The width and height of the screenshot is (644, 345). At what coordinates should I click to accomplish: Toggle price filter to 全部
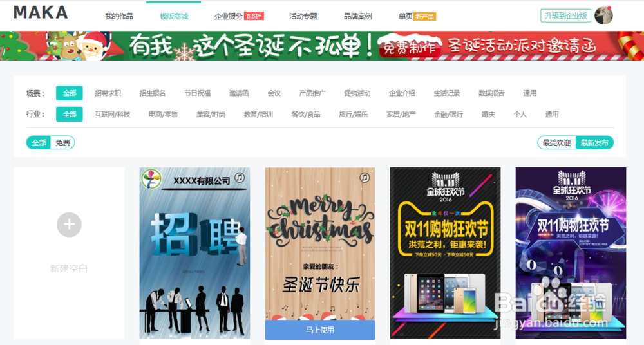click(39, 142)
